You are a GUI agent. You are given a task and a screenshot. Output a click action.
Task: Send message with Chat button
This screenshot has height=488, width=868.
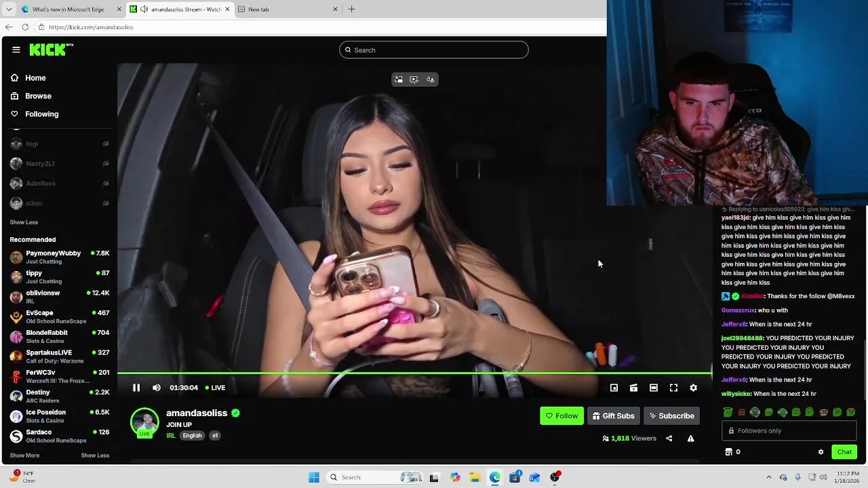(x=844, y=452)
